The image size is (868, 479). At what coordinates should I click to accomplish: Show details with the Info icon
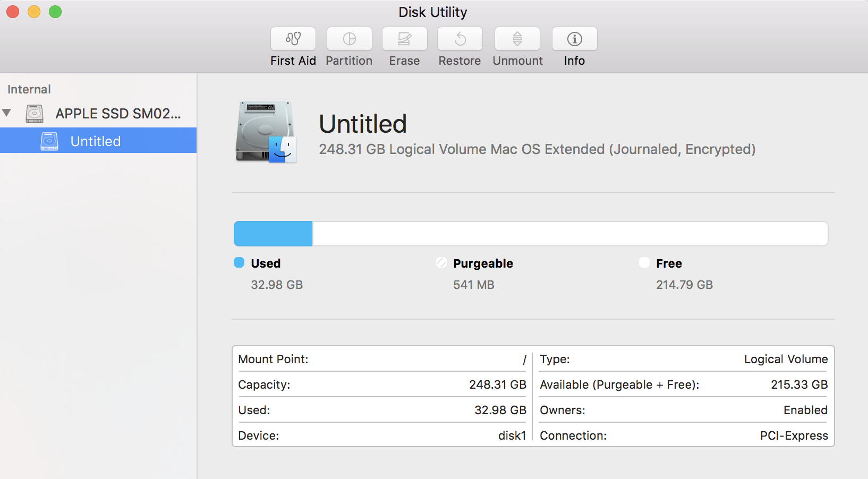[575, 39]
